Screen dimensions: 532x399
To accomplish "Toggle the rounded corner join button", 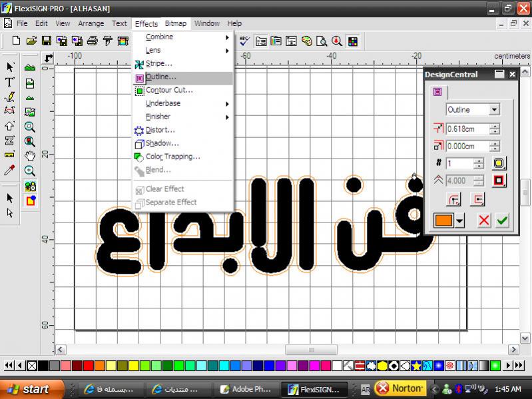I will tap(454, 199).
